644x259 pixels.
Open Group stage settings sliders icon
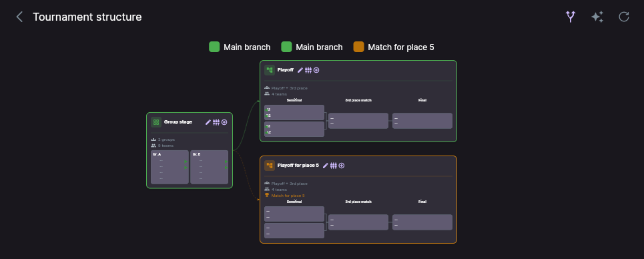coord(216,122)
